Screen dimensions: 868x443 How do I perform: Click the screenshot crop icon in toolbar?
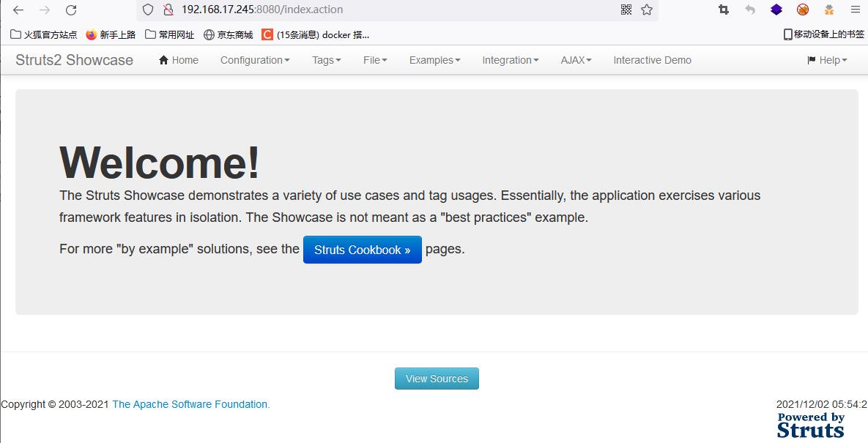pyautogui.click(x=724, y=10)
